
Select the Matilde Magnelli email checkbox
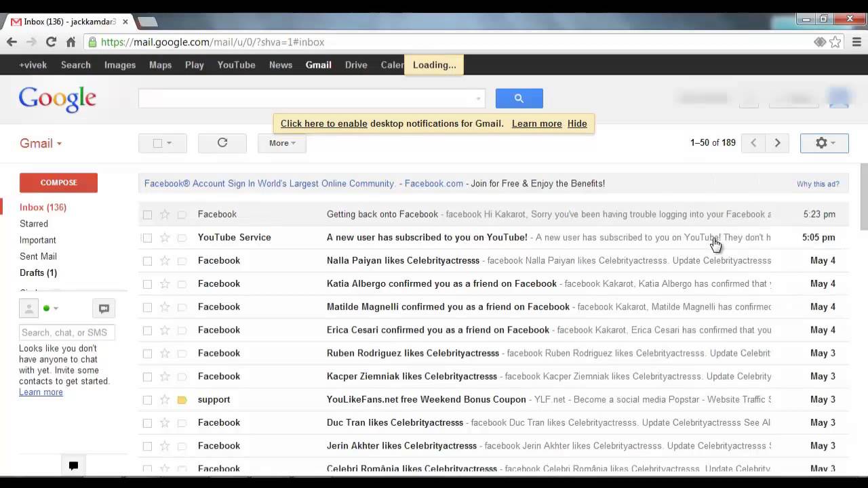click(x=147, y=306)
